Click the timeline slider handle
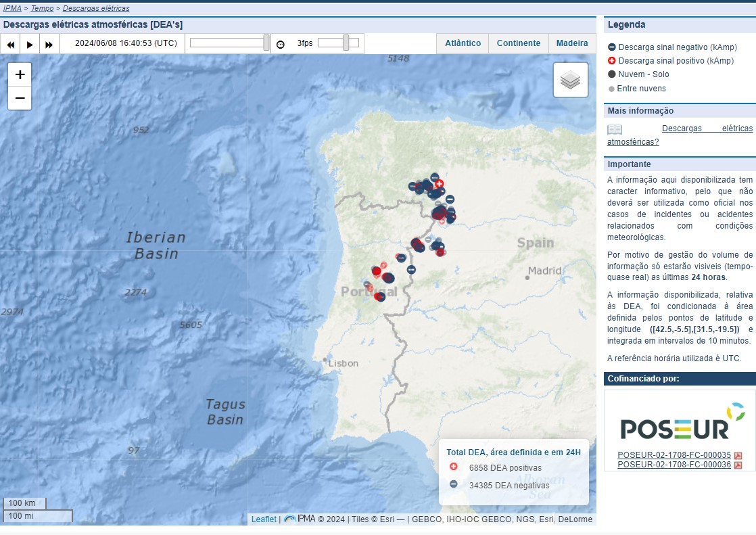 [x=266, y=43]
